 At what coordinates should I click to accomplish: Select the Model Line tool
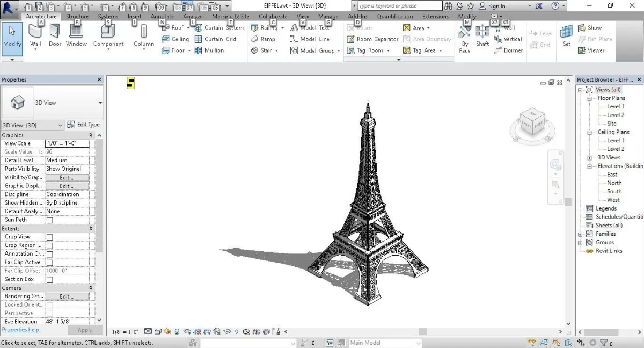(310, 39)
